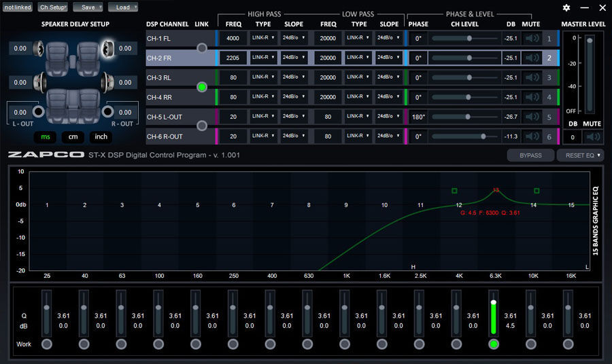Mute channel CH-3 RL speaker icon

(x=532, y=78)
